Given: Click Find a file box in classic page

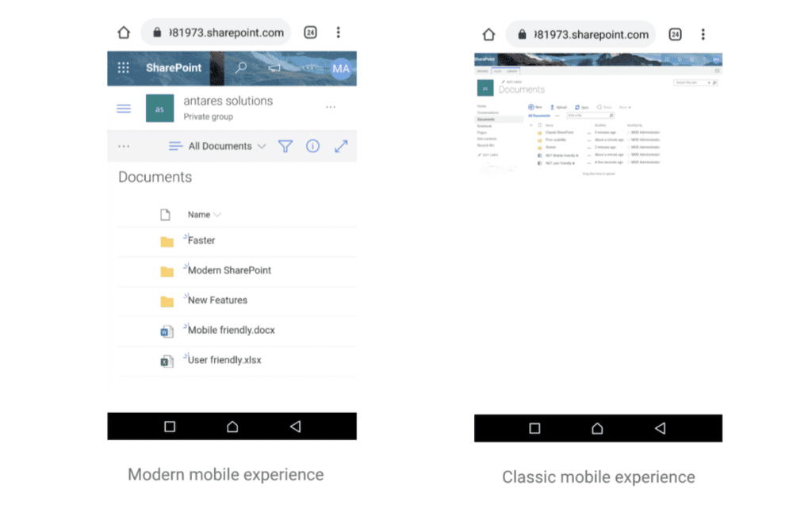Looking at the screenshot, I should point(590,116).
